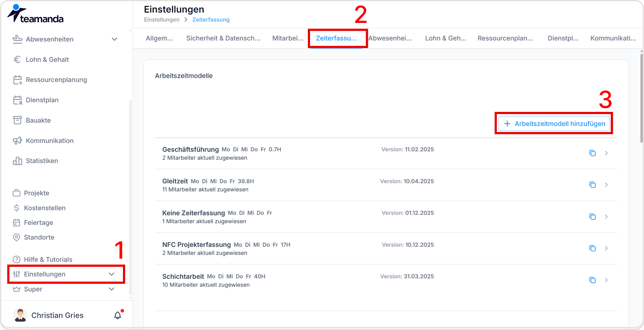Screen dimensions: 644x330
Task: Click the Super crown icon
Action: point(16,289)
